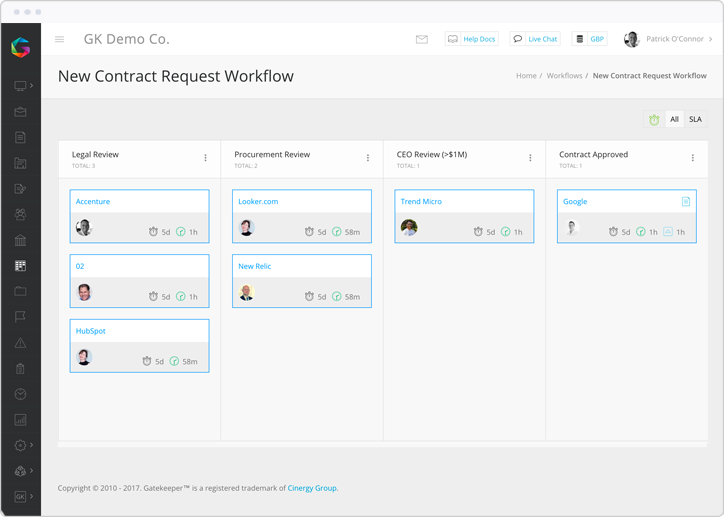Screen dimensions: 724x517
Task: Open Procurement Review column options menu
Action: [x=368, y=158]
